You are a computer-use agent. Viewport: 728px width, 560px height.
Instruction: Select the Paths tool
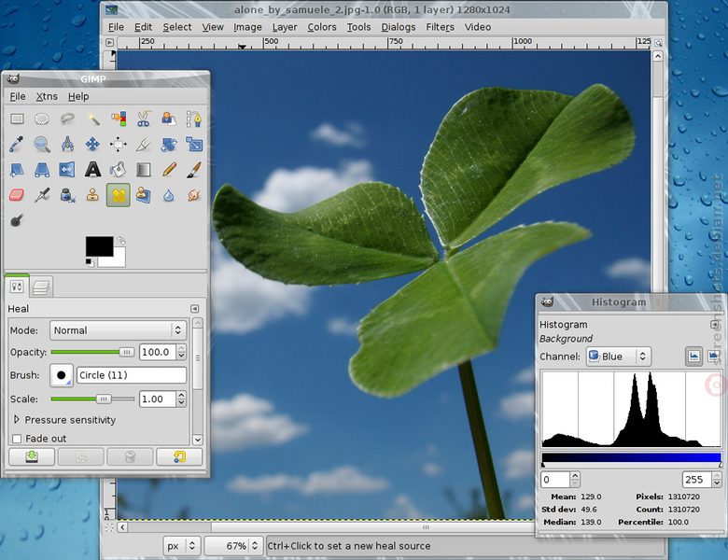point(193,119)
